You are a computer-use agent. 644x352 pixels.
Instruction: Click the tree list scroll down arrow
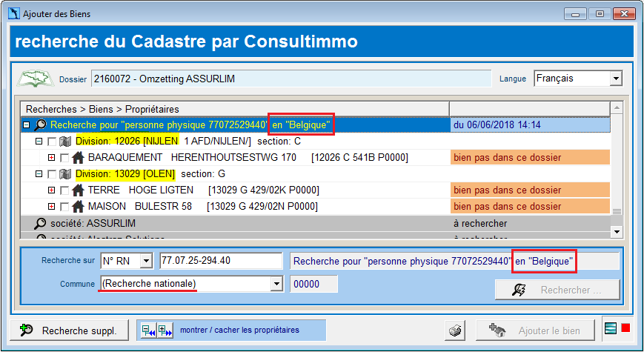pos(617,232)
